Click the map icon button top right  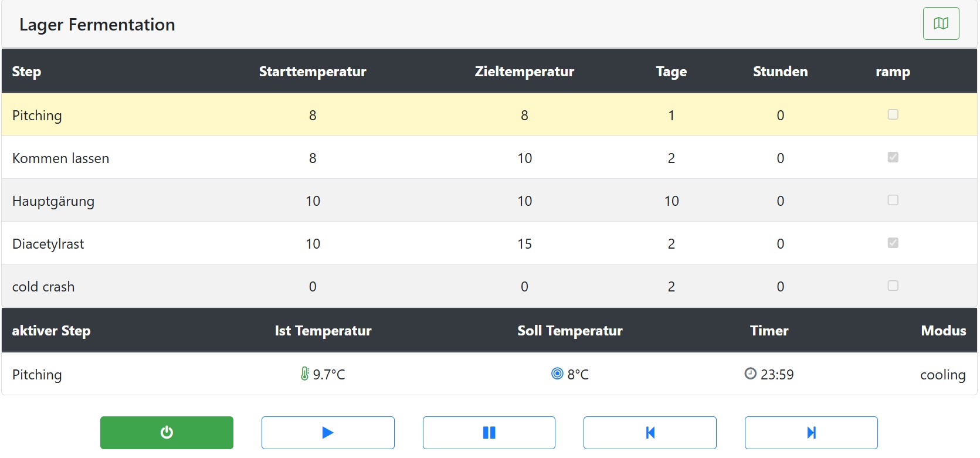pos(941,23)
